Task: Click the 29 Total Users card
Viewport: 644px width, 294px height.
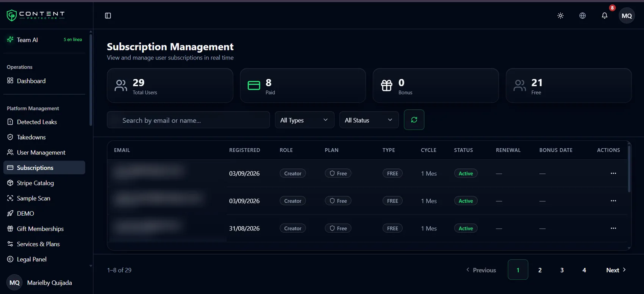Action: pos(170,86)
